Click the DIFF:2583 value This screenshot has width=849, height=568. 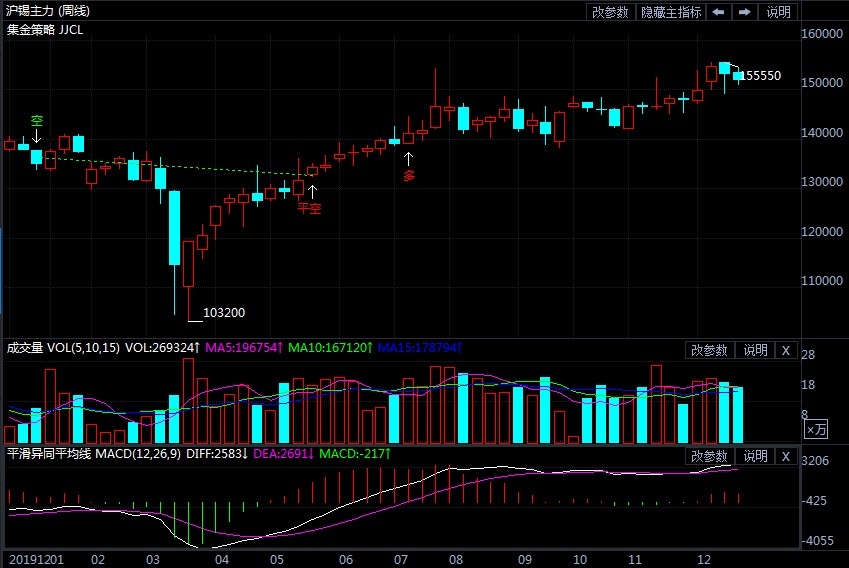pos(217,454)
